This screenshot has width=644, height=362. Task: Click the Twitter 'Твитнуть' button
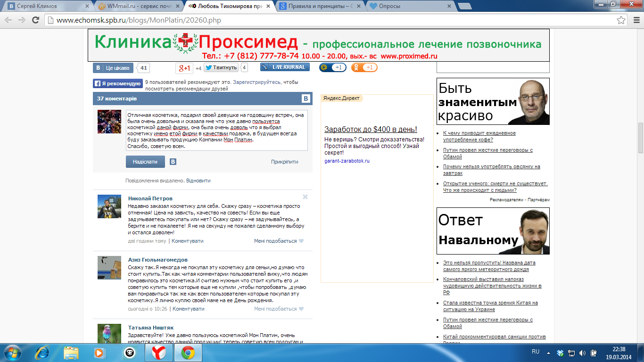(x=221, y=68)
